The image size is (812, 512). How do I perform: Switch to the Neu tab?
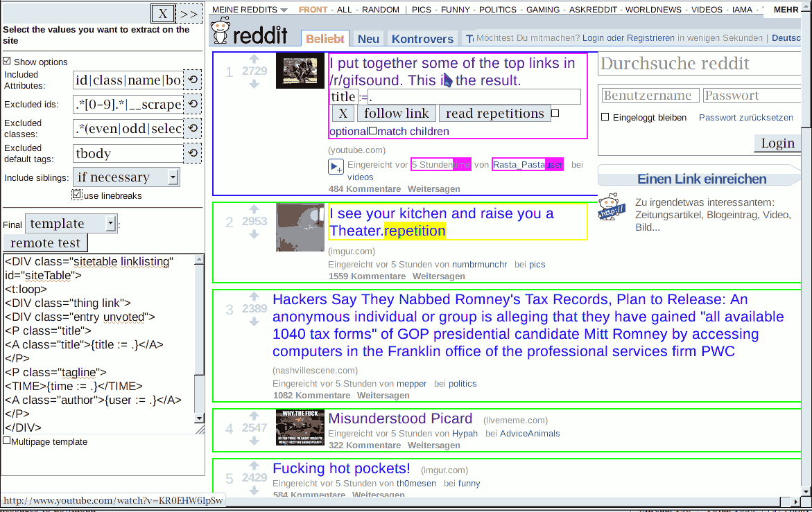(368, 39)
